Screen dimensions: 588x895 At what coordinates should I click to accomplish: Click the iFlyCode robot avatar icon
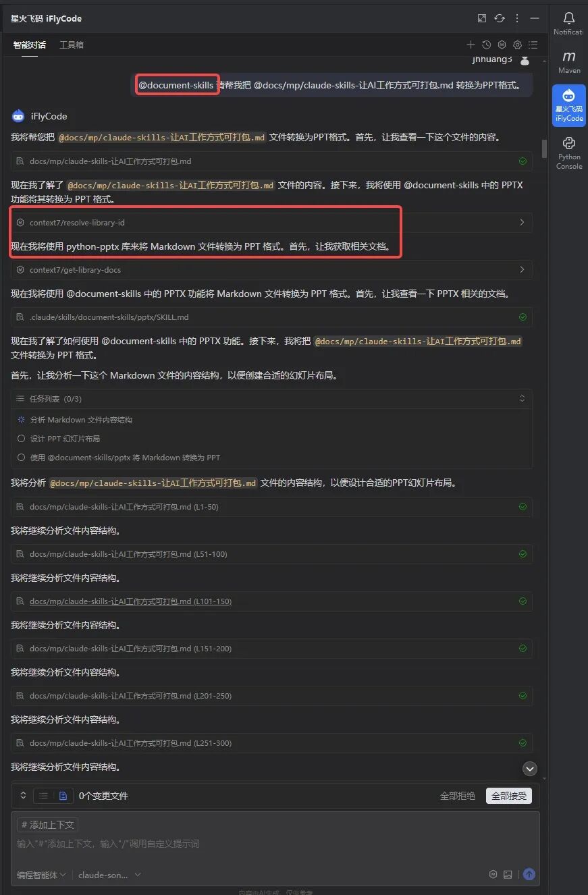pos(18,116)
